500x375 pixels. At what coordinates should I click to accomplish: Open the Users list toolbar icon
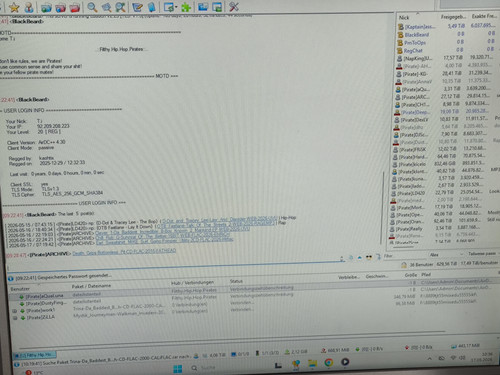point(29,7)
